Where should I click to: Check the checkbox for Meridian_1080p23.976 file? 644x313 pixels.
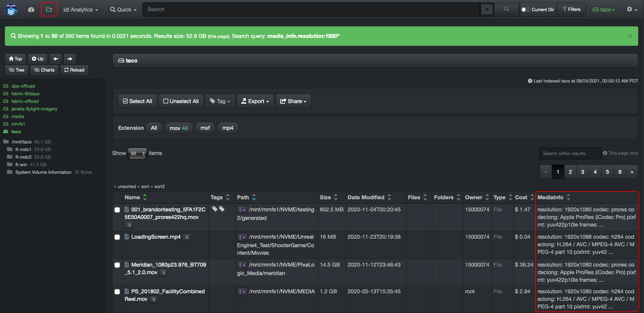click(x=117, y=265)
